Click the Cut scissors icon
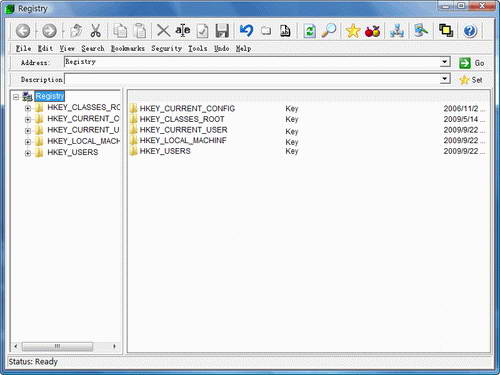The width and height of the screenshot is (500, 375). (x=96, y=31)
